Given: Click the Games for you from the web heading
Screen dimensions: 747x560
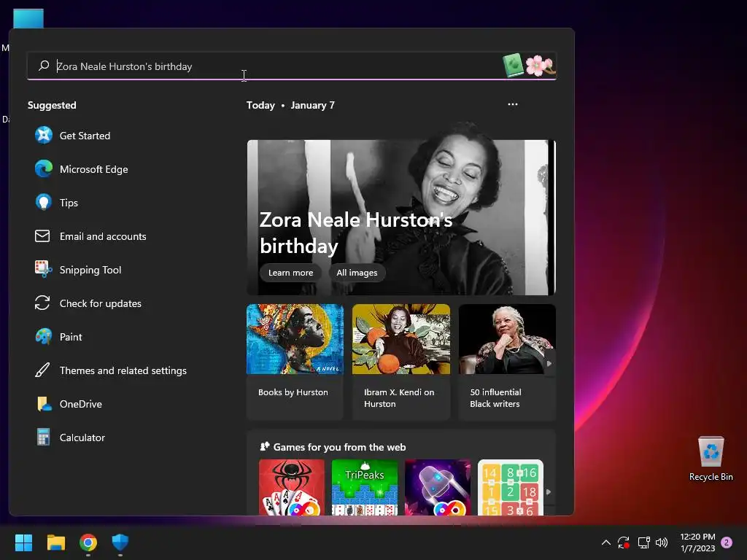Looking at the screenshot, I should coord(340,447).
